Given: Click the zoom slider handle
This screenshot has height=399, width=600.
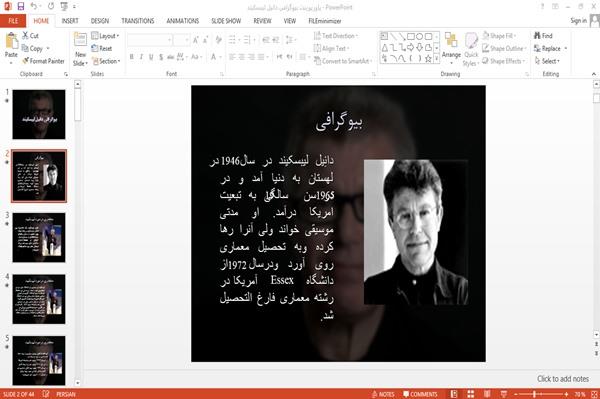Looking at the screenshot, I should tap(534, 394).
